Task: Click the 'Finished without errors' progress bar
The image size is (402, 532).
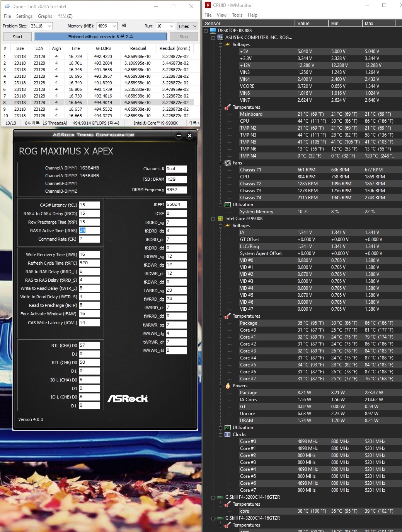Action: [100, 37]
